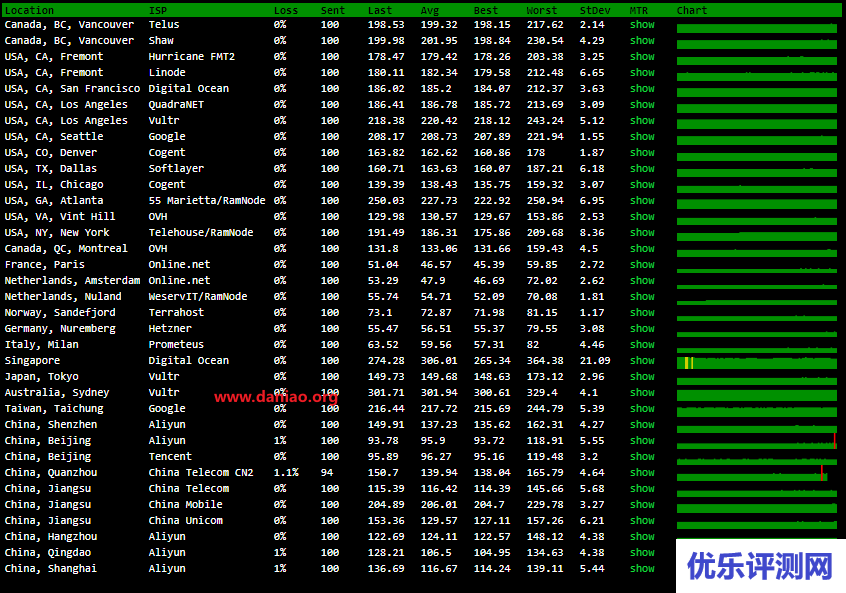The width and height of the screenshot is (846, 593).
Task: Select the StDev value '21.09'
Action: coord(595,360)
